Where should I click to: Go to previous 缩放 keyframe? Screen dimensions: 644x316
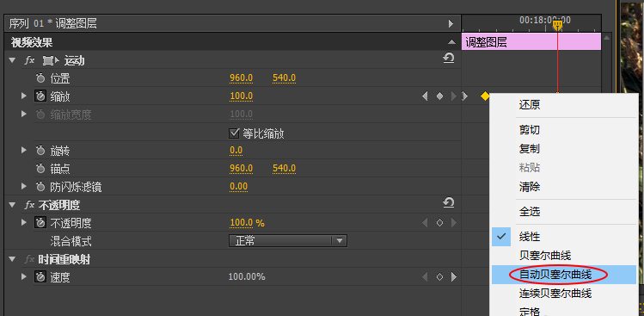[x=425, y=96]
